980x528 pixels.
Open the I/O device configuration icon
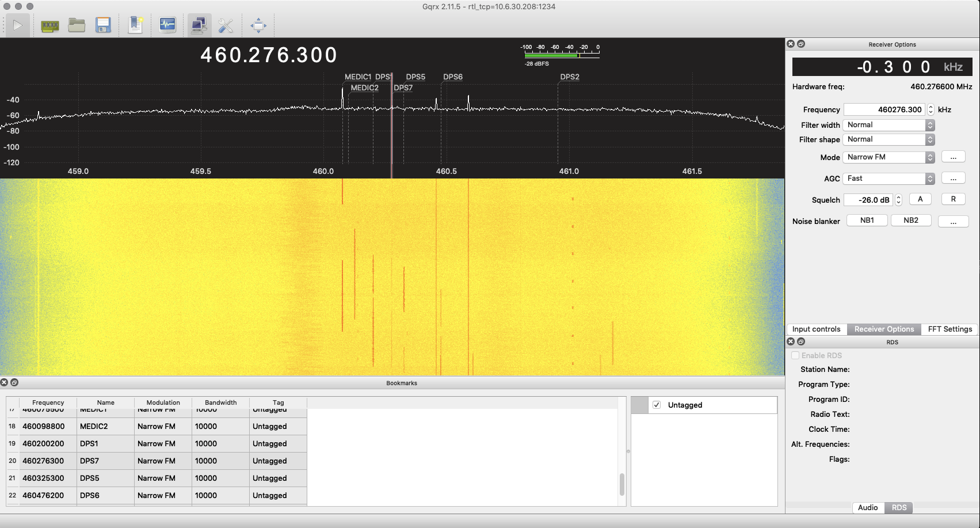[x=50, y=25]
